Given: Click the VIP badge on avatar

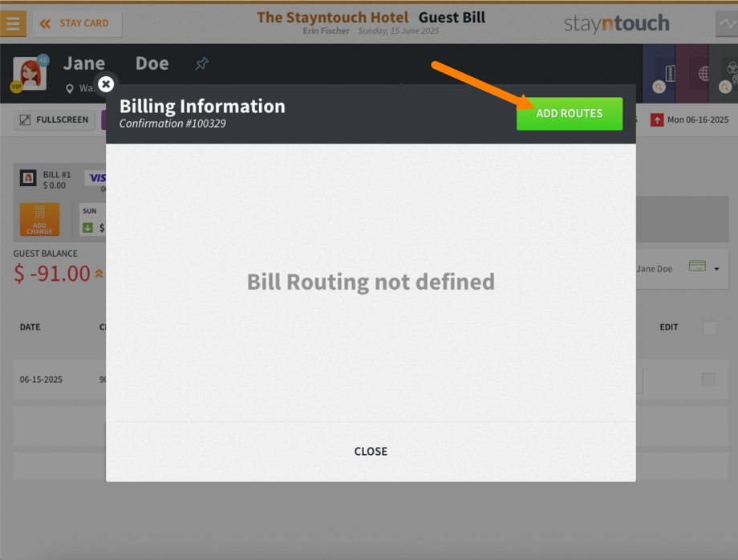Looking at the screenshot, I should (x=17, y=86).
